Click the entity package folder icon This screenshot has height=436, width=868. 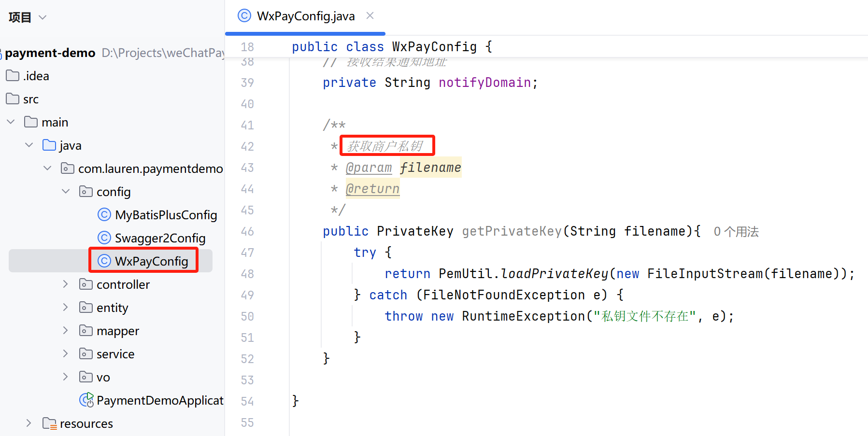(86, 307)
